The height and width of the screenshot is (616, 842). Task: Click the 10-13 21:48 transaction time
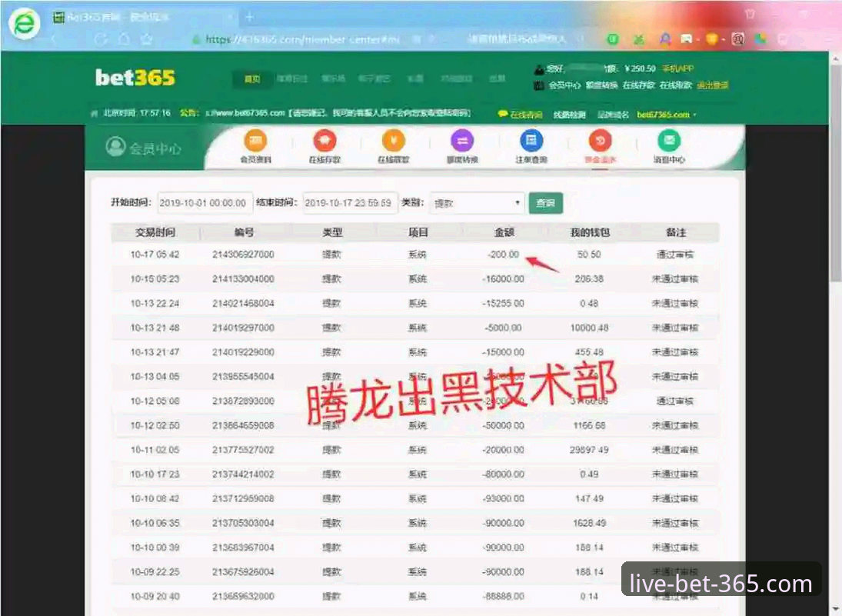point(155,328)
